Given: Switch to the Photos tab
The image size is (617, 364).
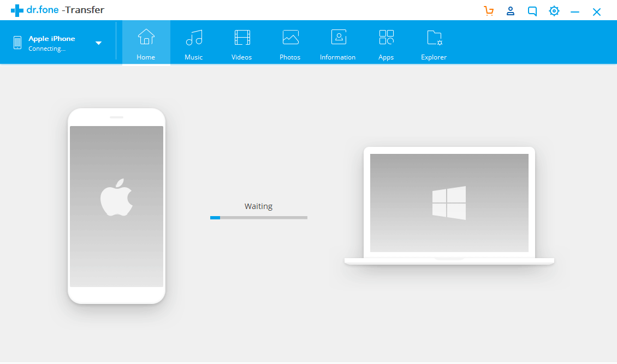Looking at the screenshot, I should coord(290,43).
